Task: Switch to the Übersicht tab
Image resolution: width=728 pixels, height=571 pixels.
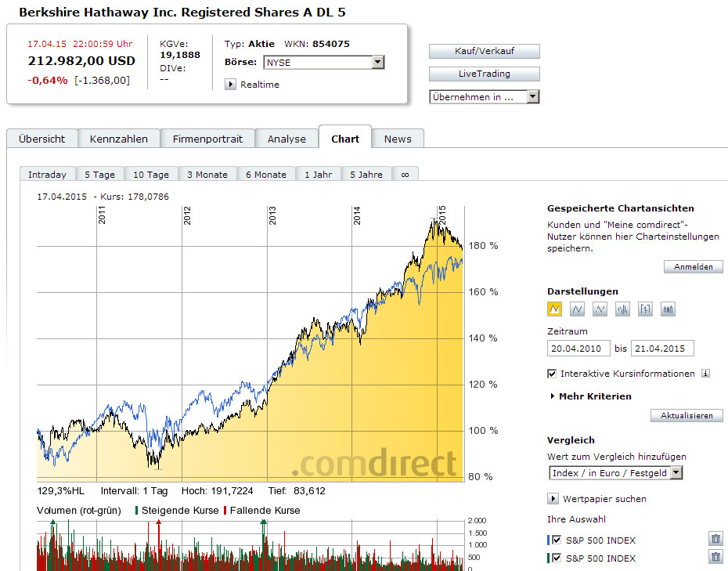Action: pos(41,139)
